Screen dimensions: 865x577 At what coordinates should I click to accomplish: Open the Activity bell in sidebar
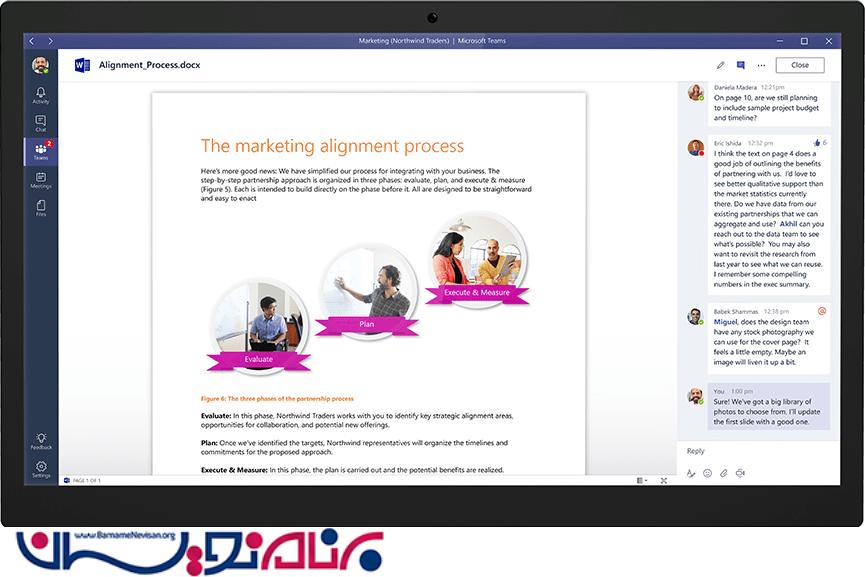[41, 95]
